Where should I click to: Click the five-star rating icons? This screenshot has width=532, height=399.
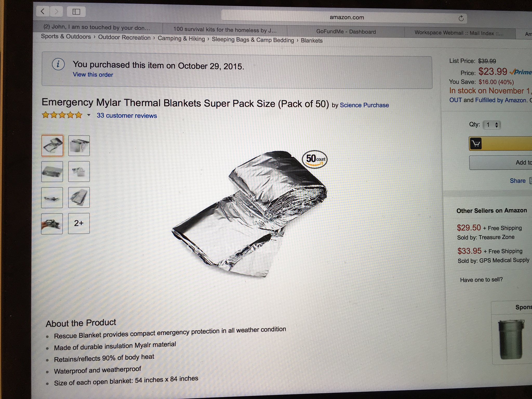pos(62,115)
